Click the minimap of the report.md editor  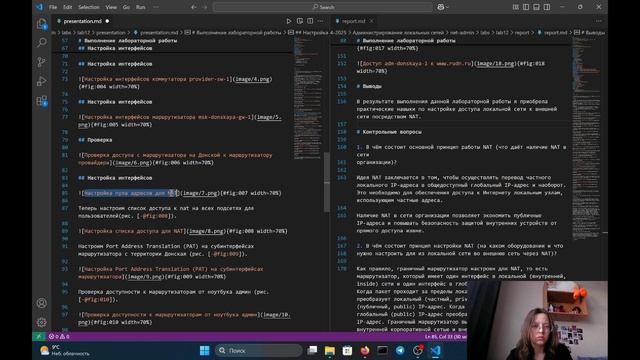point(586,139)
